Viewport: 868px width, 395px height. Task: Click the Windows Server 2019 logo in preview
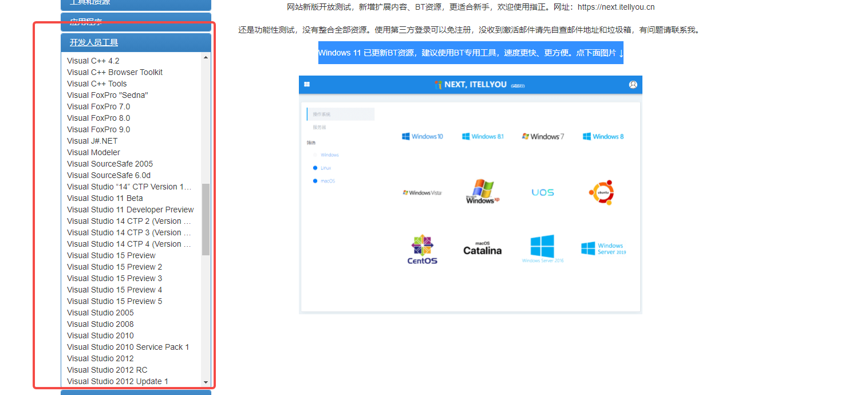603,248
